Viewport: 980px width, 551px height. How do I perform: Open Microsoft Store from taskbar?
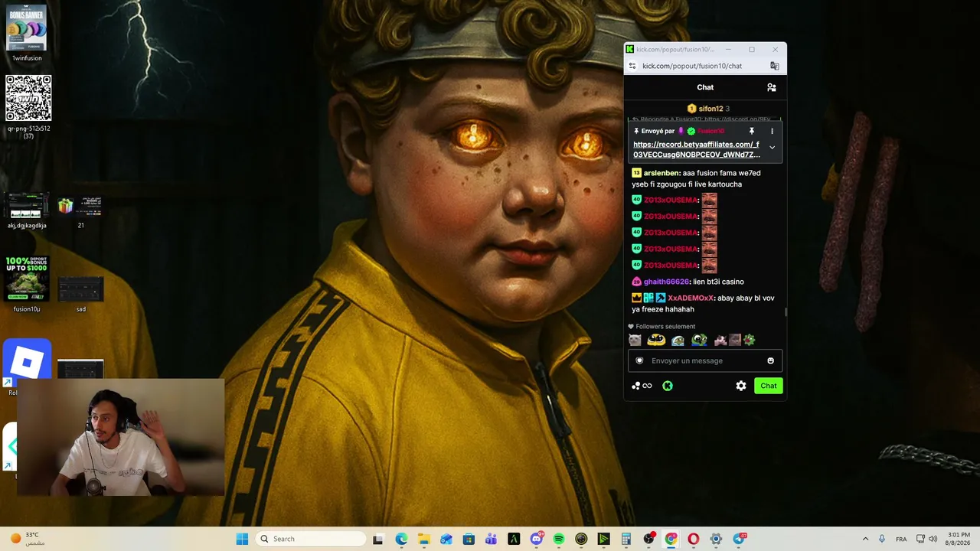[x=469, y=539]
